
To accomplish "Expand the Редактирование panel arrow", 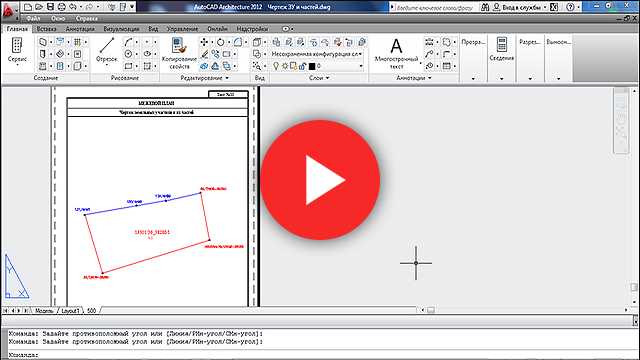I will 227,78.
